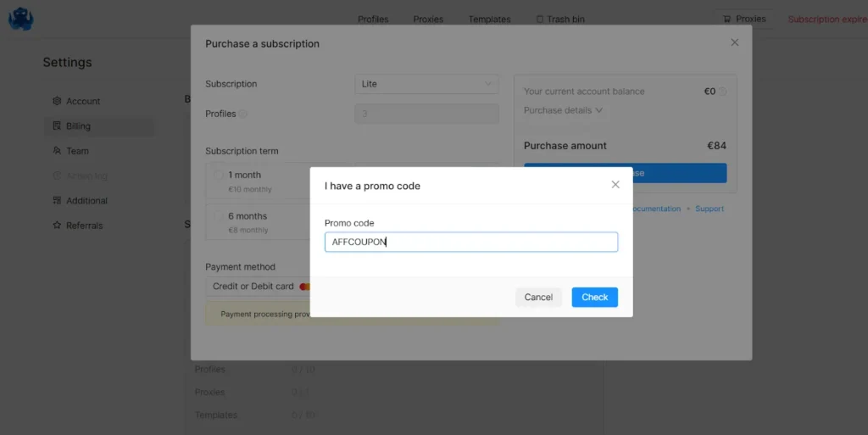Cancel the promo code dialog
Viewport: 868px width, 435px height.
click(538, 297)
